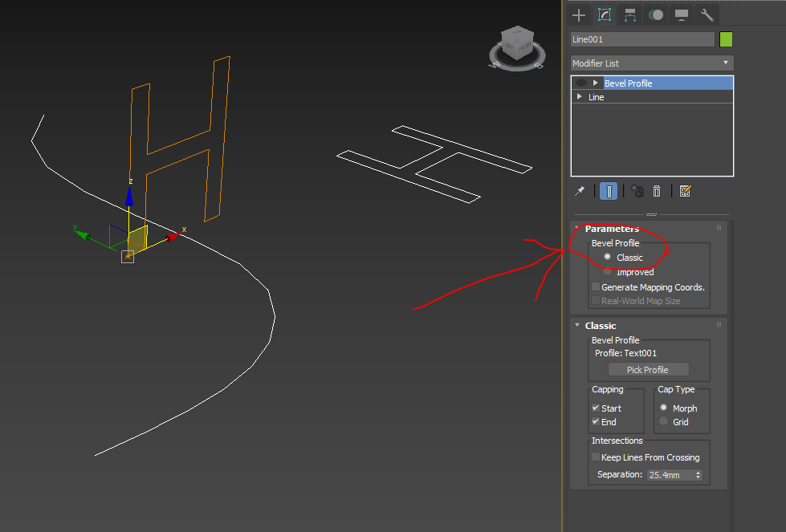Open the Hierarchy panel tab
This screenshot has height=532, width=786.
tap(630, 15)
